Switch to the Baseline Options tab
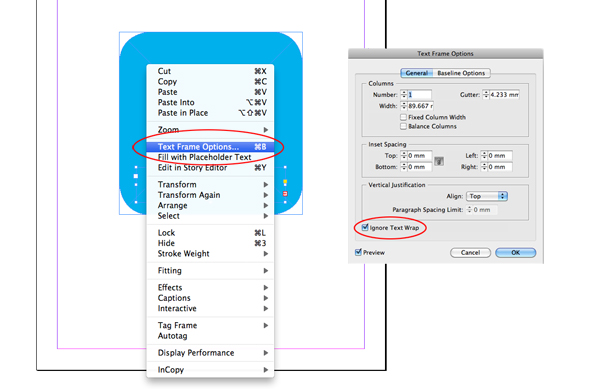The width and height of the screenshot is (600, 389). coord(461,73)
